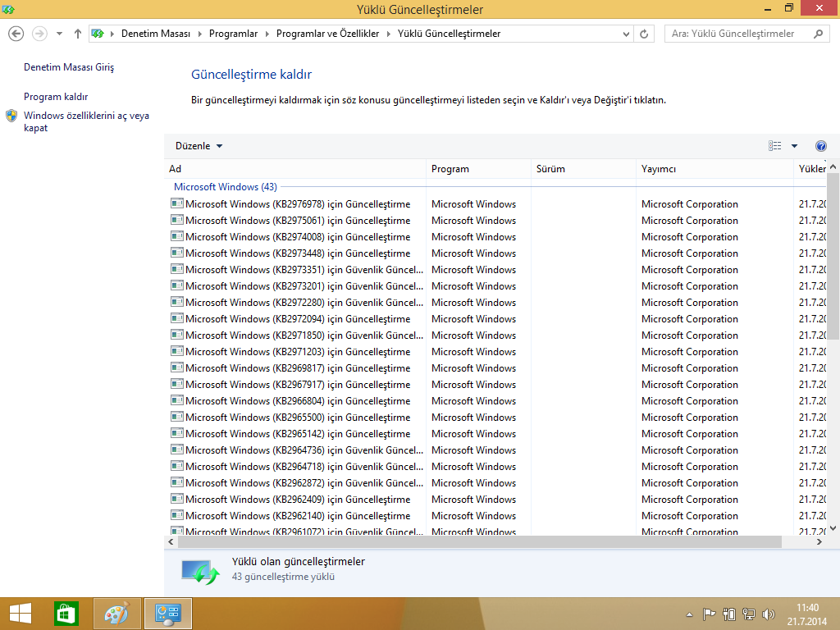Expand the address bar history dropdown

[x=626, y=34]
